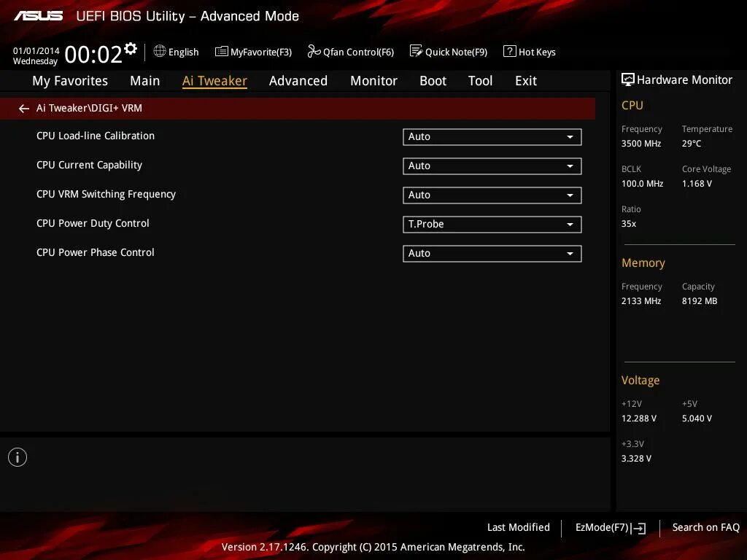747x560 pixels.
Task: Expand the CPU Current Capability dropdown
Action: pos(492,166)
